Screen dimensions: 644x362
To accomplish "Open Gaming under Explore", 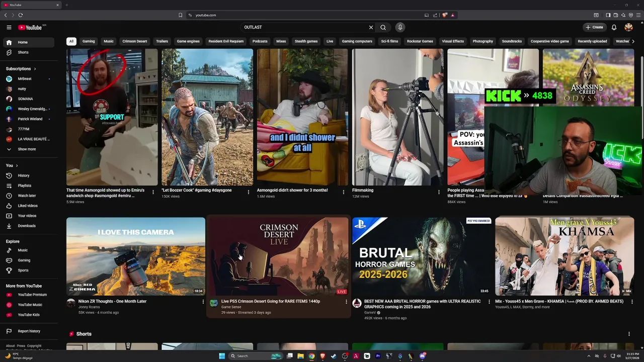I will [x=30, y=260].
